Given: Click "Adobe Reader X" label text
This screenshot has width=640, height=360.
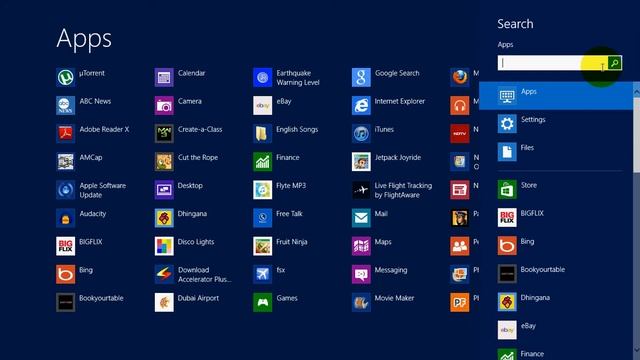Looking at the screenshot, I should (x=104, y=129).
